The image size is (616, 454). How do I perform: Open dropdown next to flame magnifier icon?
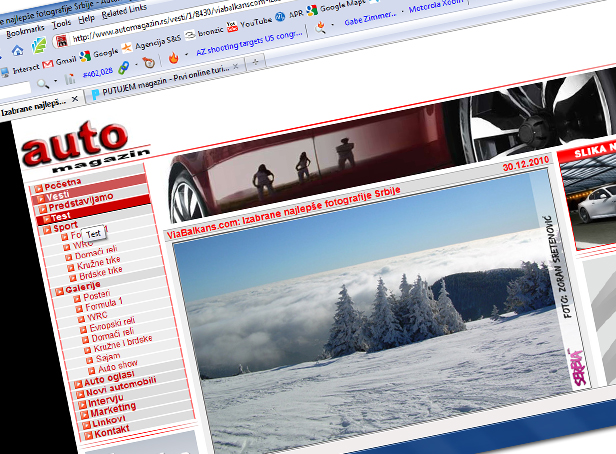click(x=333, y=24)
